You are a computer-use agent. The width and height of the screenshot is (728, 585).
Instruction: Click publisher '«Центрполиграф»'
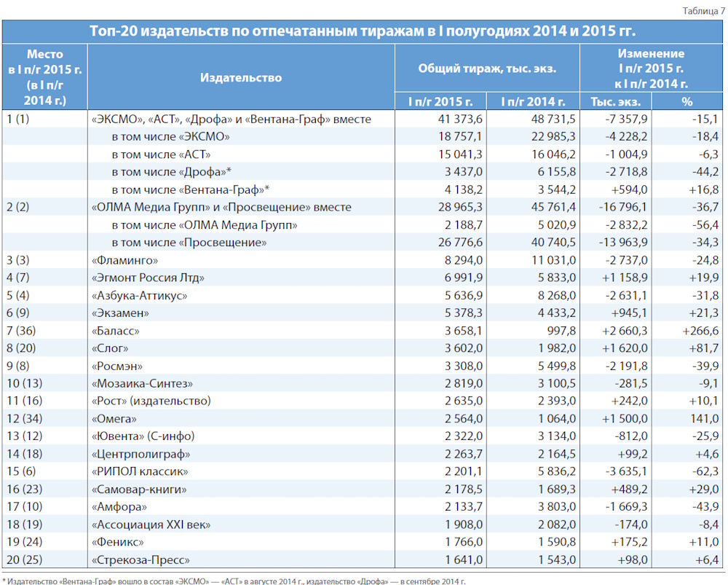pos(141,454)
